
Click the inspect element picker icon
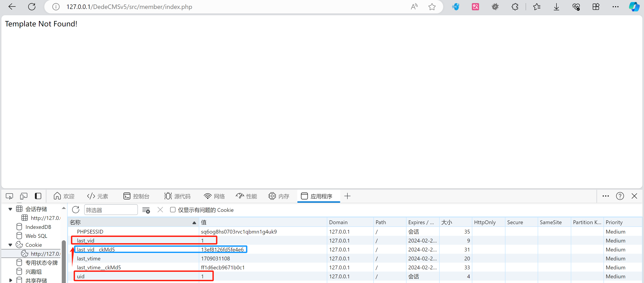click(9, 196)
